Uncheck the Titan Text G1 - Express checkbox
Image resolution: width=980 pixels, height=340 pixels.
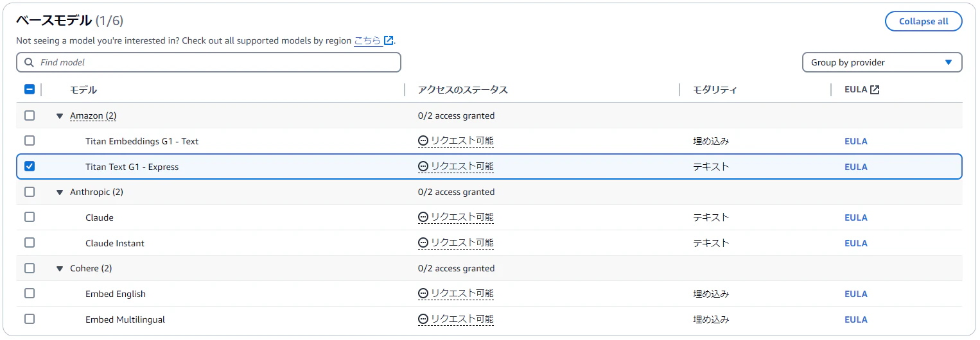tap(30, 166)
